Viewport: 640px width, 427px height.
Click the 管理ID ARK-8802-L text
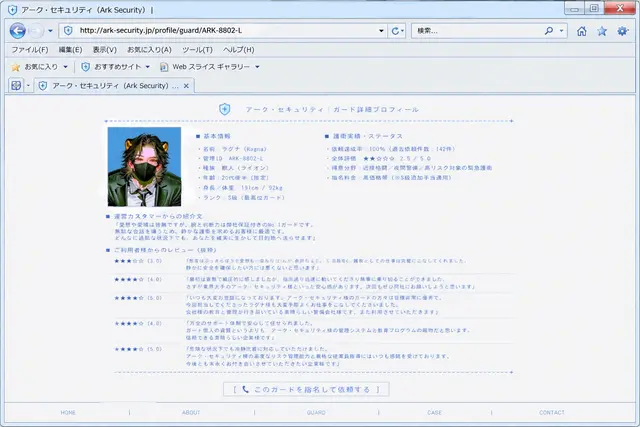pos(233,158)
